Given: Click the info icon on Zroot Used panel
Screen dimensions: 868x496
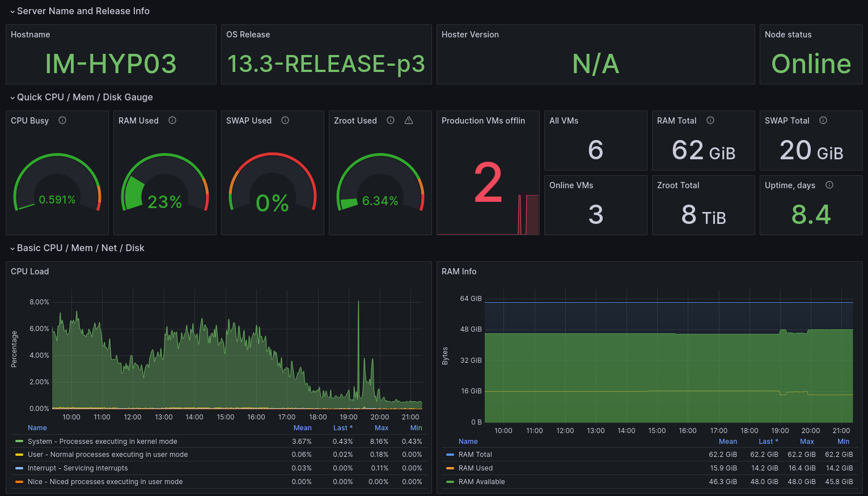Looking at the screenshot, I should coord(391,120).
